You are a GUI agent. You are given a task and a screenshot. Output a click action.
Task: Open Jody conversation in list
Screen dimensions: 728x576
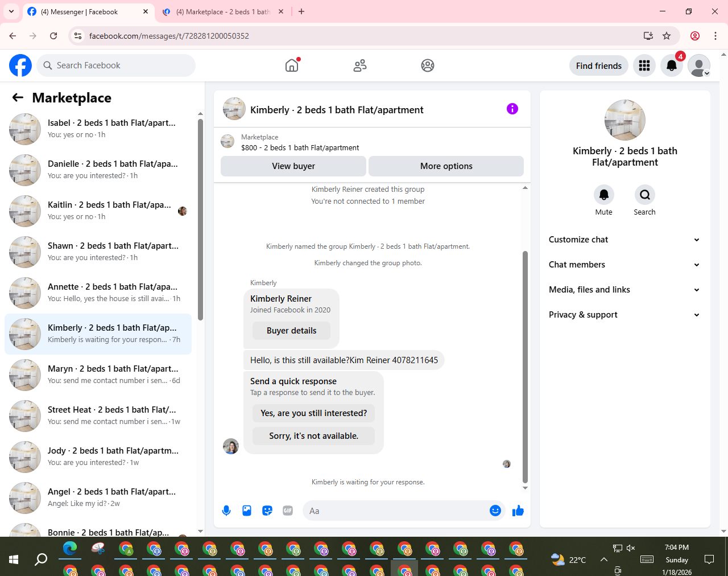click(x=98, y=456)
